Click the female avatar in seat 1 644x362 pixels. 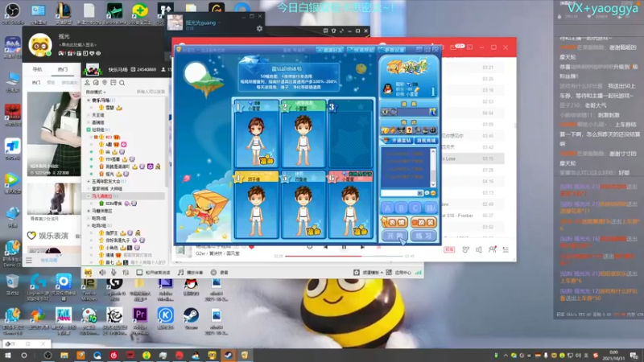(256, 139)
